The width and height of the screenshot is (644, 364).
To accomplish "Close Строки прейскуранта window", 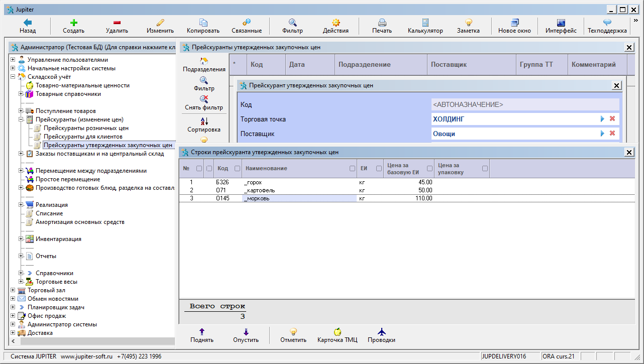I will 629,152.
